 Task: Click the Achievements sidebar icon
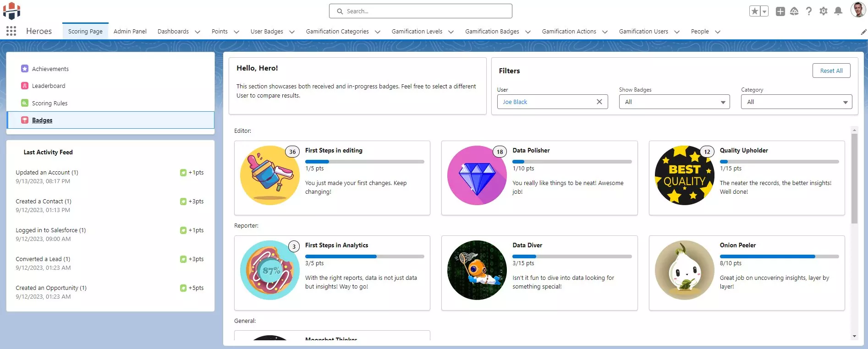[25, 69]
